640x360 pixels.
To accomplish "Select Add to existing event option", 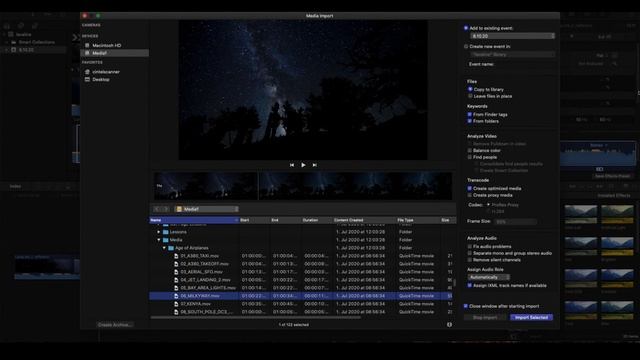I will click(x=466, y=28).
